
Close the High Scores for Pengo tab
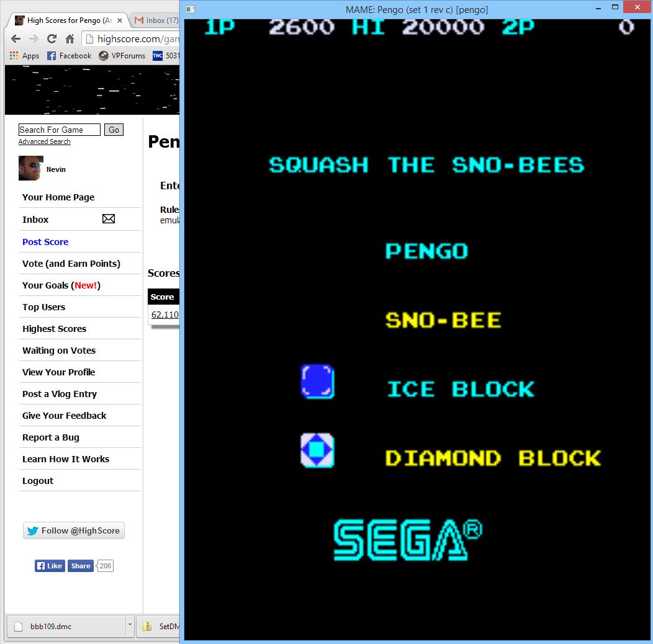coord(120,20)
